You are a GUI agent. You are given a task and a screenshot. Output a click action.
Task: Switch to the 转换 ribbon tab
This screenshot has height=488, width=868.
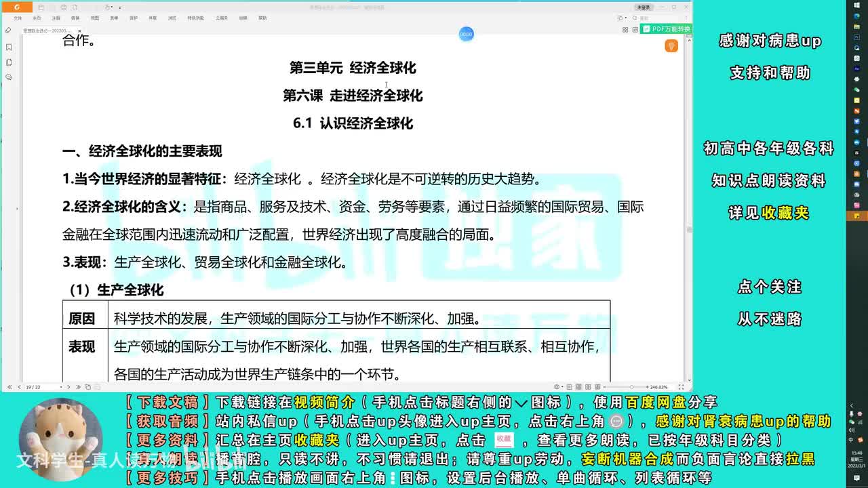pyautogui.click(x=75, y=18)
